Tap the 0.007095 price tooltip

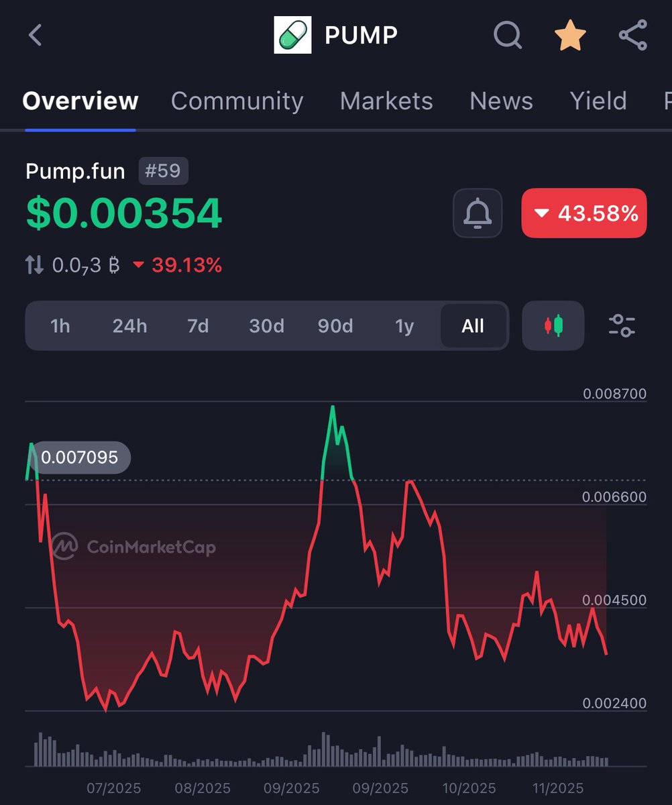click(x=79, y=458)
